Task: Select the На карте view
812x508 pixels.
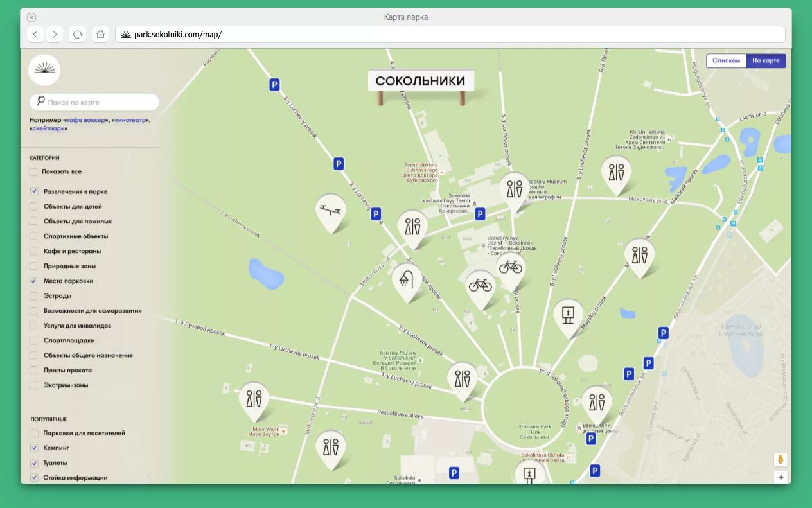Action: [x=766, y=60]
